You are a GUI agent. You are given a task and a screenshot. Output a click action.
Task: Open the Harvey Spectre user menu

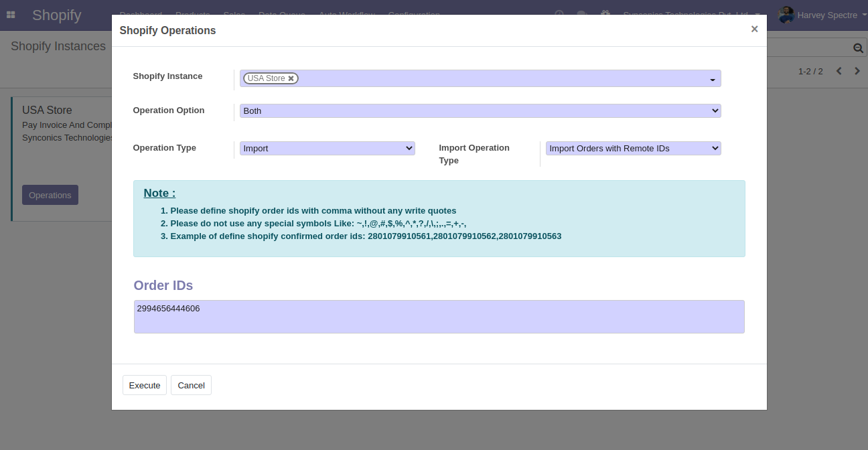827,15
